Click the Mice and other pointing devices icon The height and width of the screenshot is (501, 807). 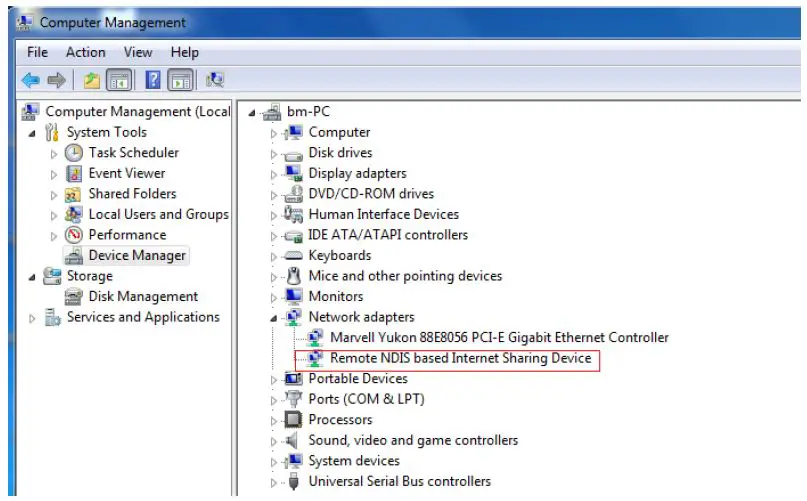click(x=293, y=276)
